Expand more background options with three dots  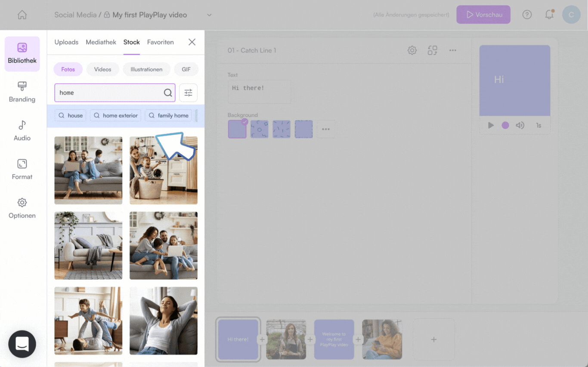[326, 129]
